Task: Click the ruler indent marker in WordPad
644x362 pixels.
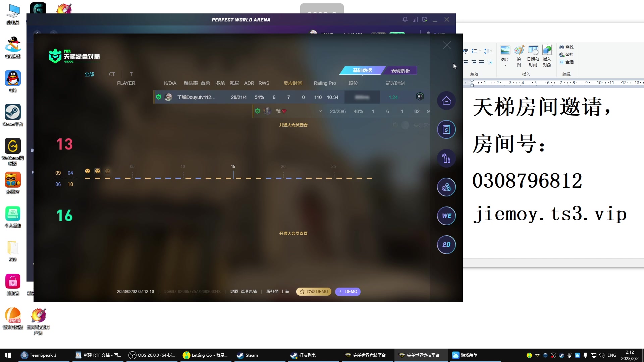Action: pos(472,83)
